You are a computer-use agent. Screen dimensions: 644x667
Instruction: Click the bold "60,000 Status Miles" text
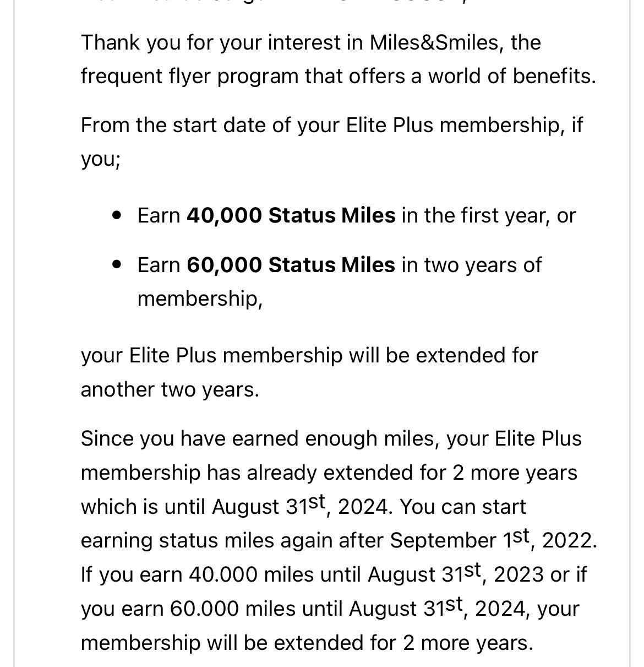coord(291,265)
